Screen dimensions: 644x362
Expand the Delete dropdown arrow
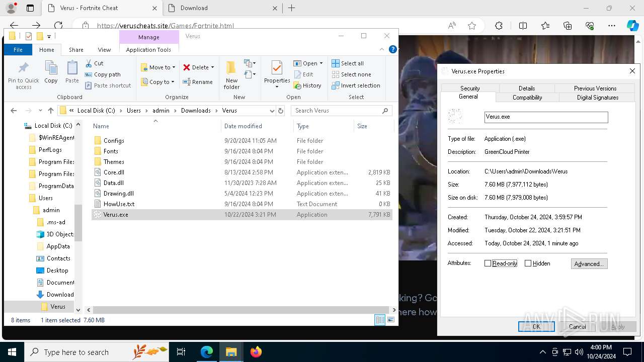click(x=212, y=67)
